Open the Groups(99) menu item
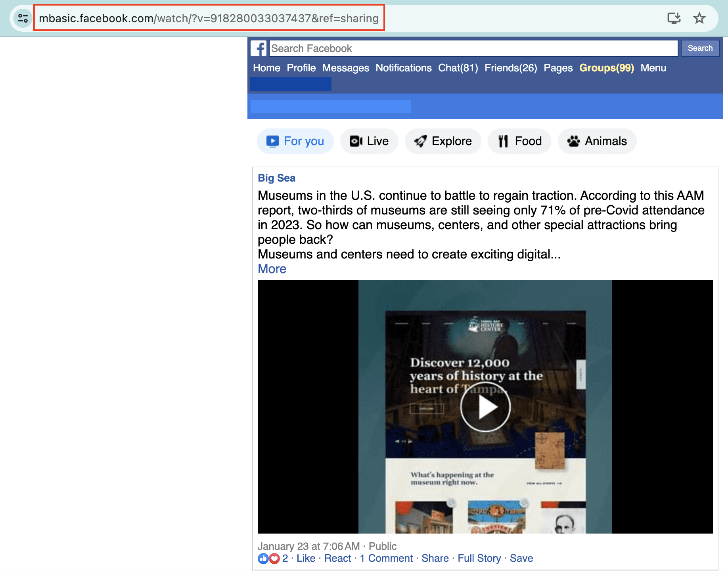728x574 pixels. coord(607,68)
